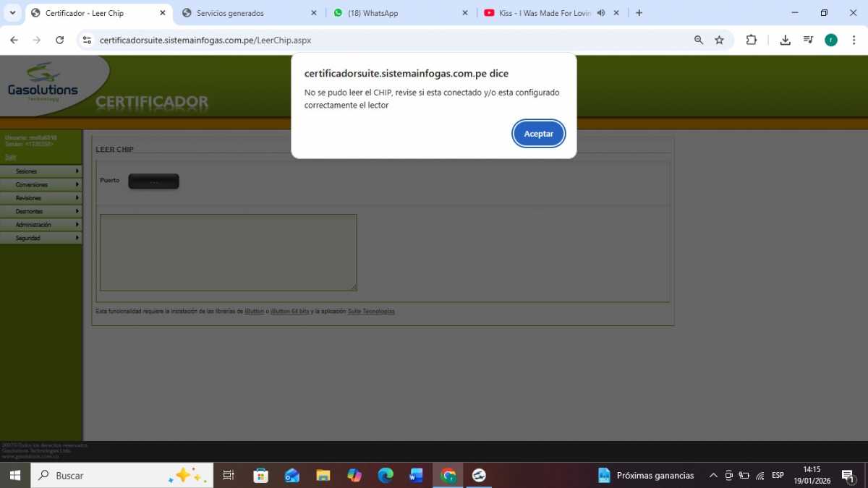Open Chrome downloads icon
Viewport: 868px width, 488px height.
pyautogui.click(x=785, y=40)
